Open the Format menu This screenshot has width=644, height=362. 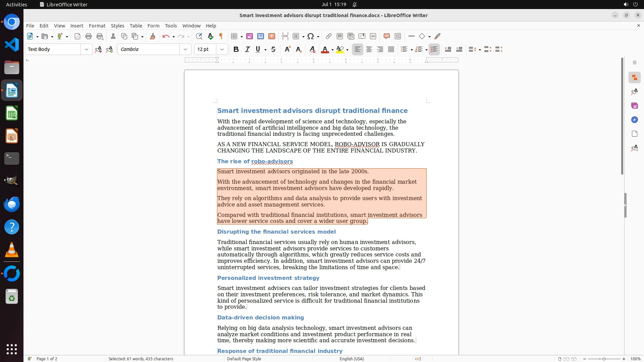click(x=97, y=25)
